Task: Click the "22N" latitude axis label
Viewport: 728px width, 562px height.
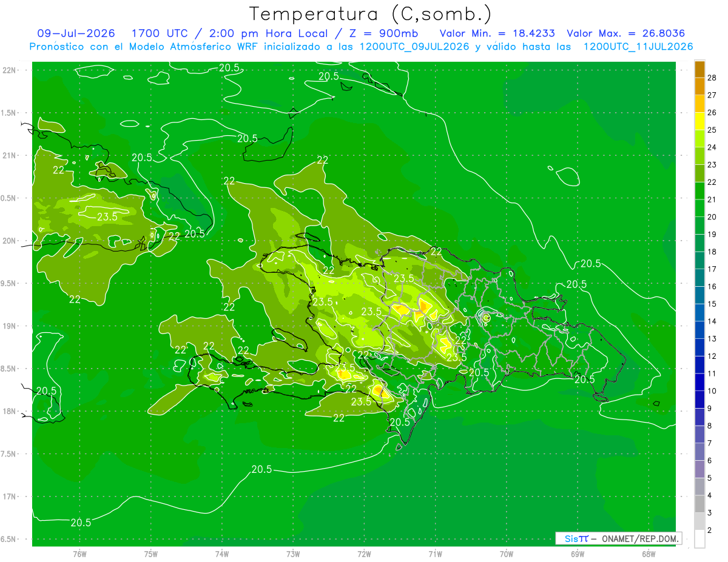Action: click(x=9, y=70)
